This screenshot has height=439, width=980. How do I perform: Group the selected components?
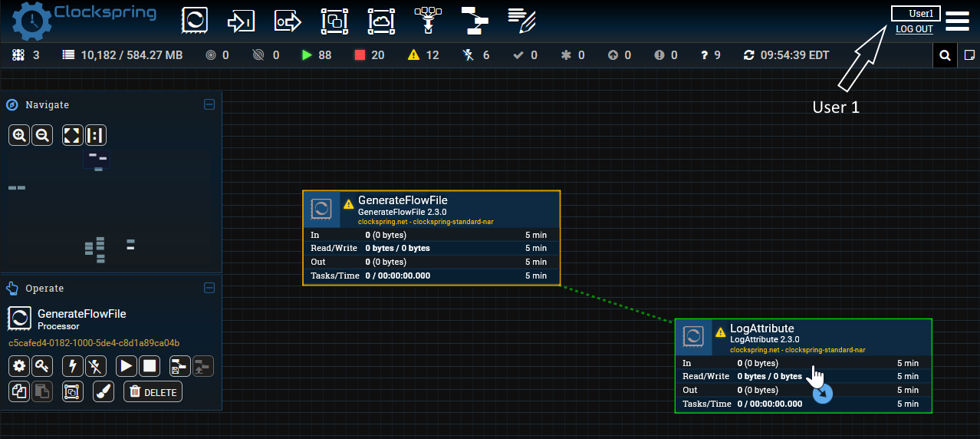[x=72, y=391]
